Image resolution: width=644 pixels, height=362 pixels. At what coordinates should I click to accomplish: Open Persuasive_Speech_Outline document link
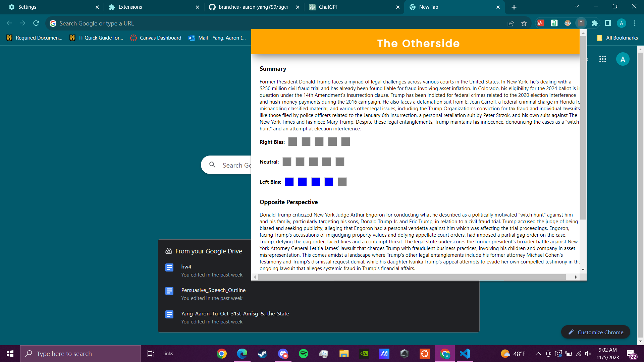pos(213,290)
